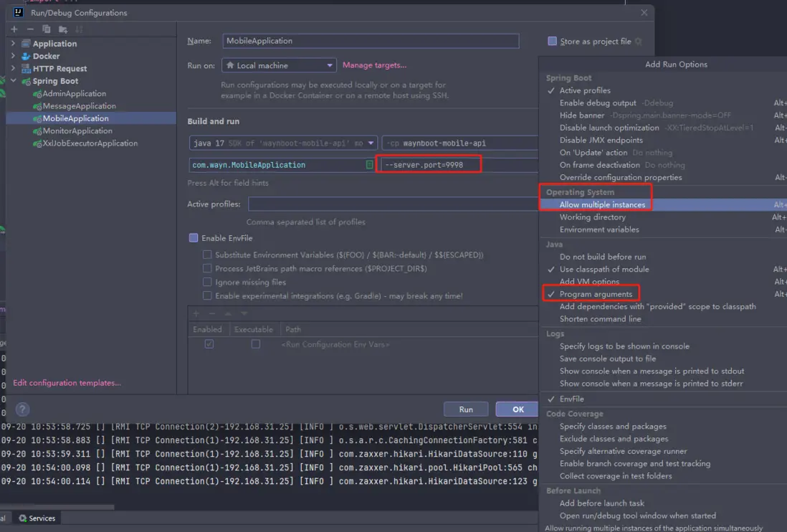The width and height of the screenshot is (787, 532).
Task: Select MobileApplication in the configuration tree
Action: [x=91, y=118]
